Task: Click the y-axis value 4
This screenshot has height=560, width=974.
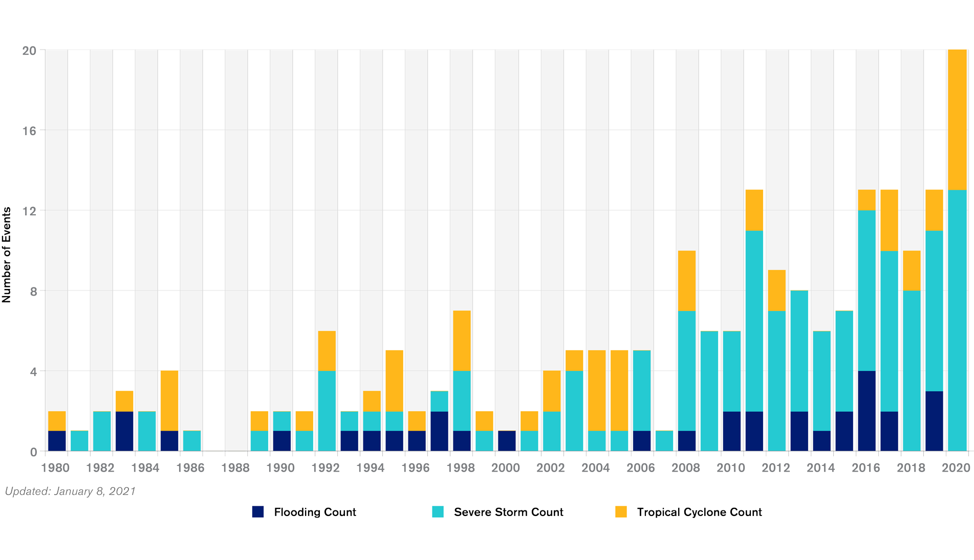Action: pyautogui.click(x=33, y=371)
